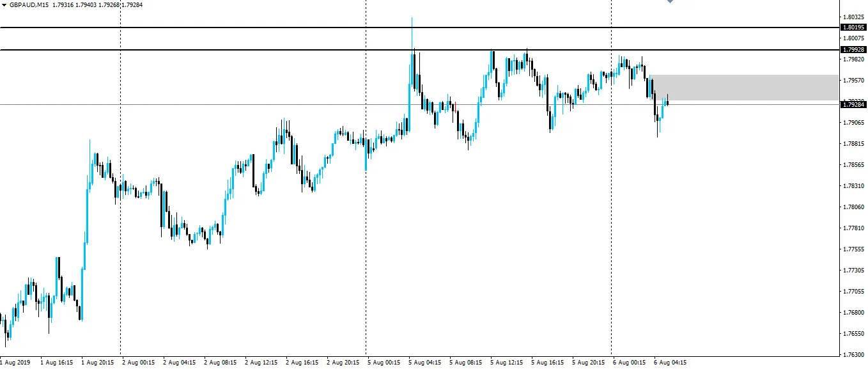The image size is (868, 369).
Task: Click the 1.78310 price scale value
Action: pos(855,186)
